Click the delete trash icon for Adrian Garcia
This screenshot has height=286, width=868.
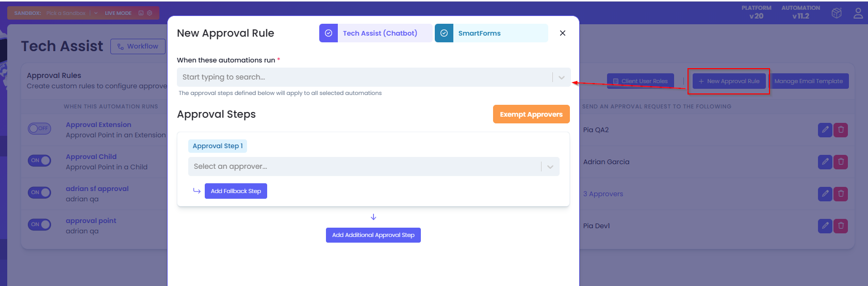pos(841,162)
